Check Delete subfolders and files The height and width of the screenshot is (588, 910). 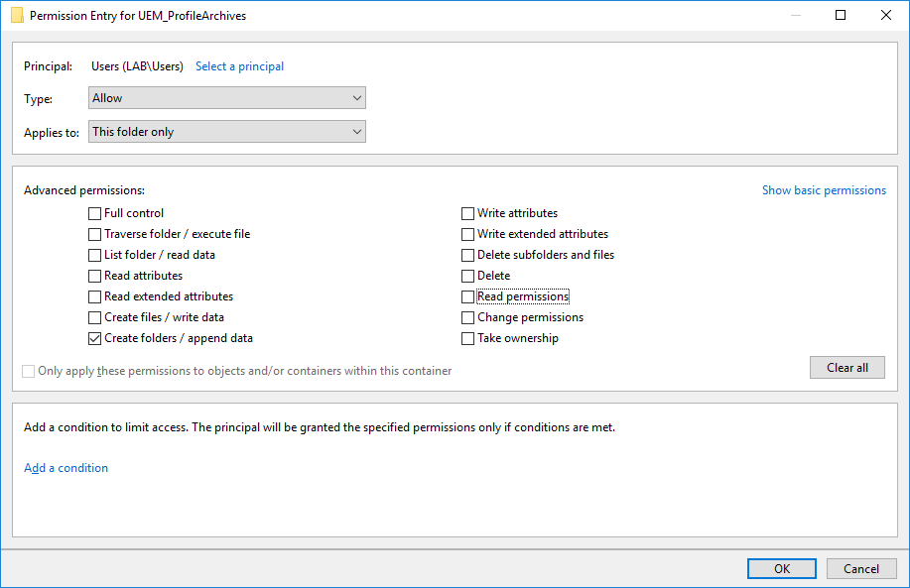pyautogui.click(x=468, y=255)
